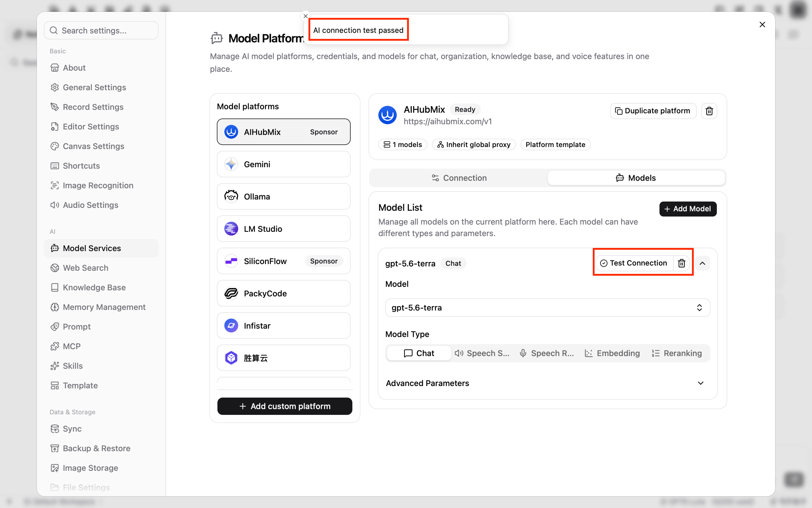Click Add custom platform button
This screenshot has height=508, width=812.
pyautogui.click(x=285, y=406)
